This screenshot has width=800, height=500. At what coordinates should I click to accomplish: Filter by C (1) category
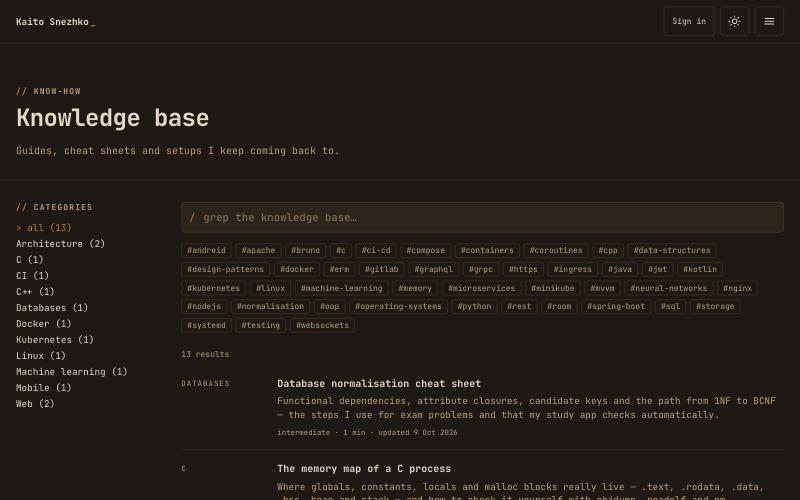[x=30, y=260]
